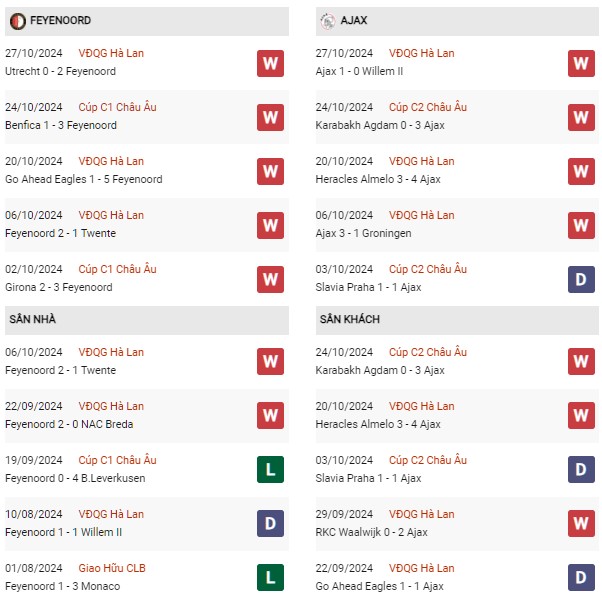Click W badge for Utrecht 0 - 2 Feyenoord
Screen dimensions: 602x597
point(270,63)
